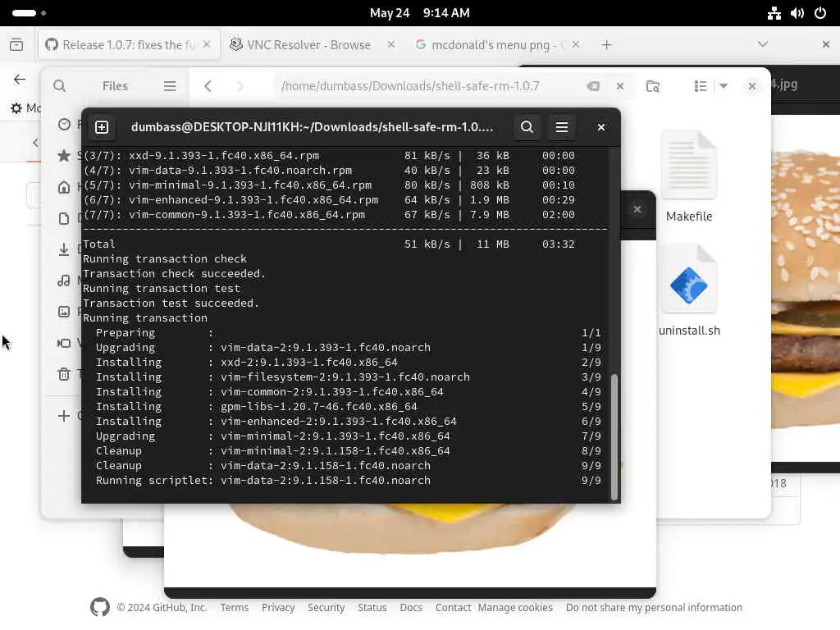Switch Files to list view
Viewport: 840px width, 630px height.
[701, 86]
